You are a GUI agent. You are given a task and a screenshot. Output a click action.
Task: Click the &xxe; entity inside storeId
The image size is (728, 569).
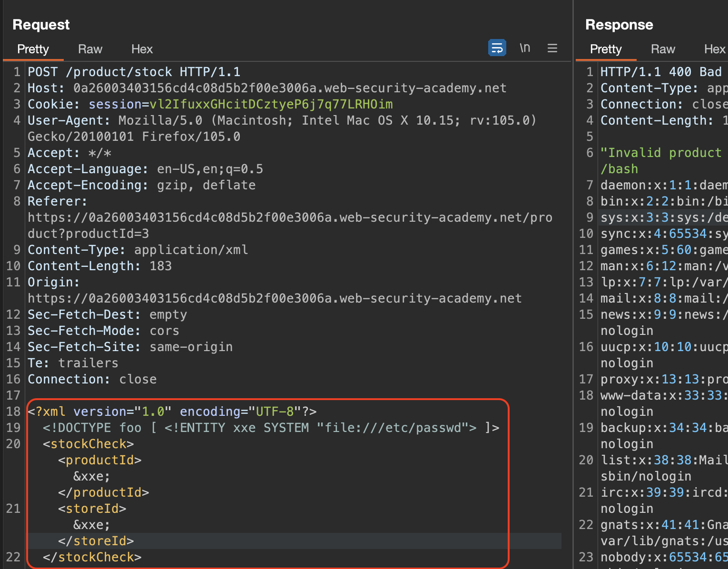[92, 525]
